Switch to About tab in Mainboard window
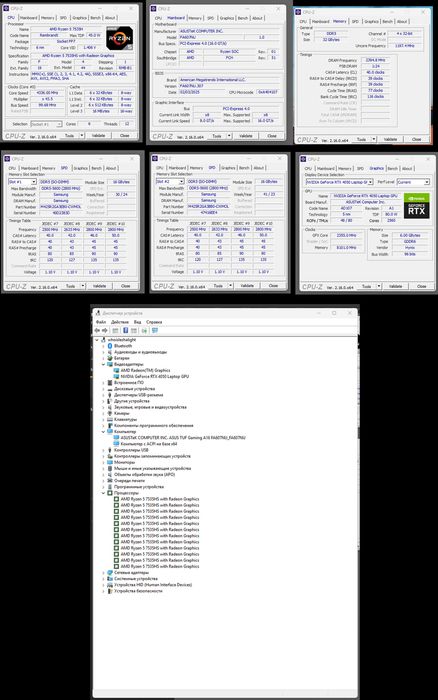Image resolution: width=438 pixels, height=700 pixels. (x=258, y=18)
